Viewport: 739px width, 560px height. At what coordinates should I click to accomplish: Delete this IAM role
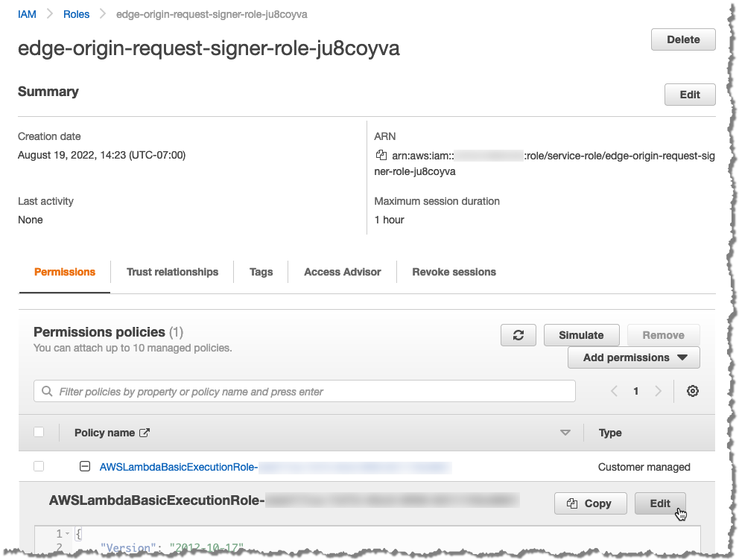682,39
